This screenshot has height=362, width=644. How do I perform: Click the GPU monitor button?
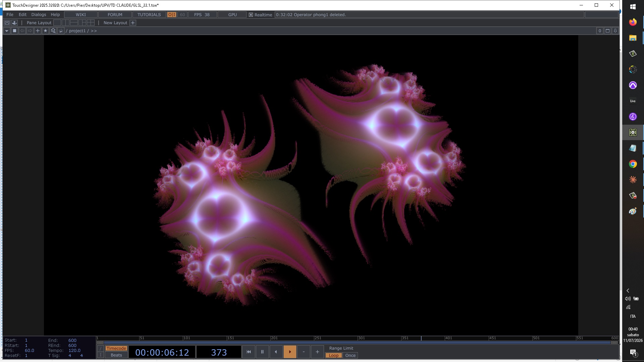click(232, 15)
